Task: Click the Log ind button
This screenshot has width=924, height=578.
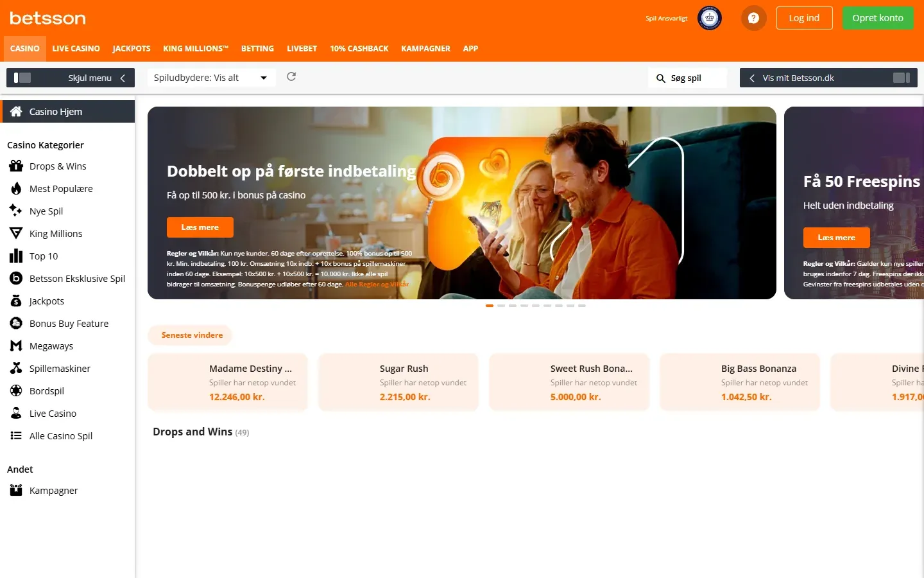Action: [x=805, y=18]
